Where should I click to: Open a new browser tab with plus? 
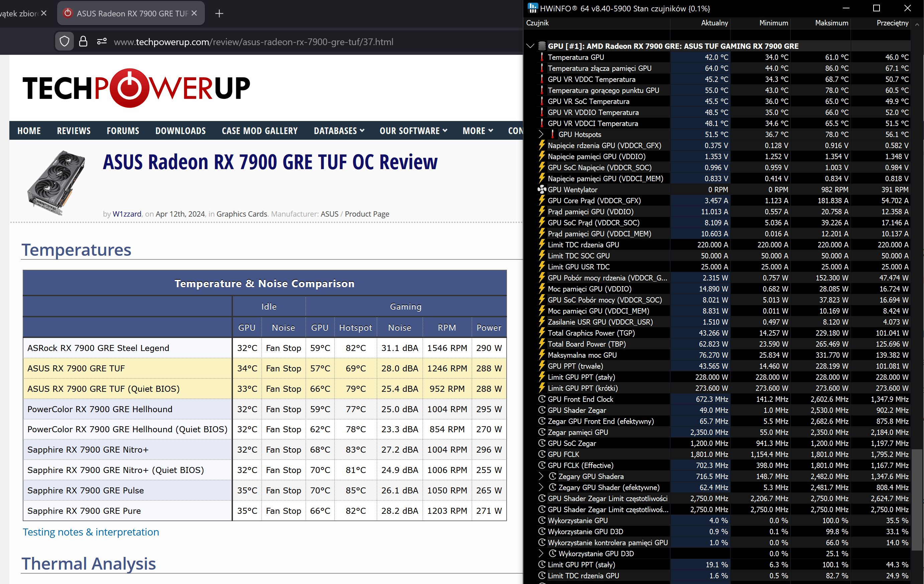point(219,14)
